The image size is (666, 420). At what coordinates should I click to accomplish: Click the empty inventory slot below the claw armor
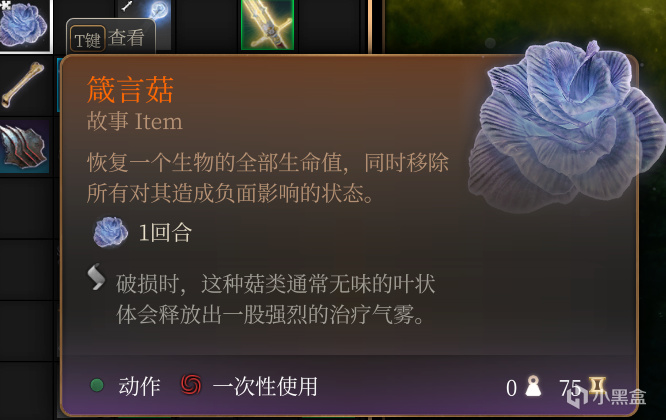point(26,208)
